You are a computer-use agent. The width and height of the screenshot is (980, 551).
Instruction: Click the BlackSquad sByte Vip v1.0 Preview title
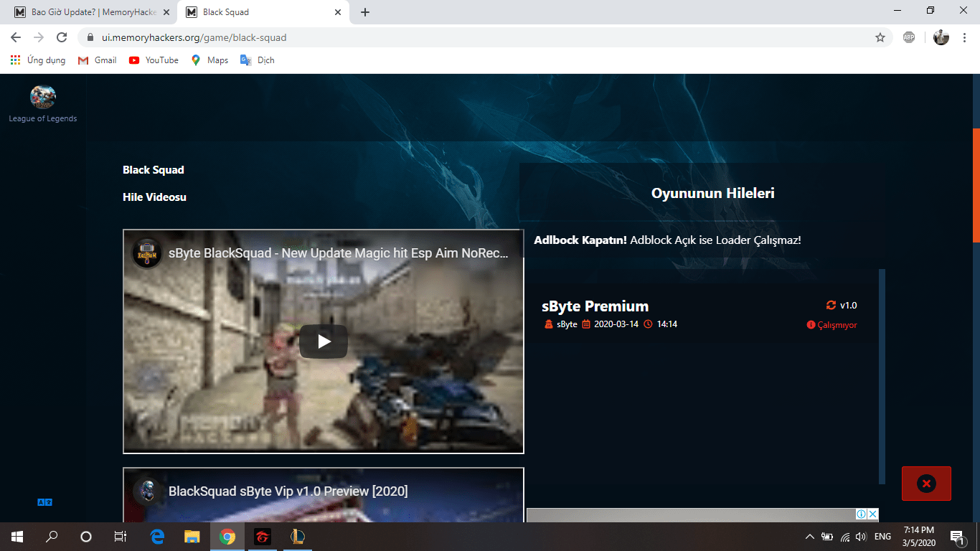pos(288,491)
